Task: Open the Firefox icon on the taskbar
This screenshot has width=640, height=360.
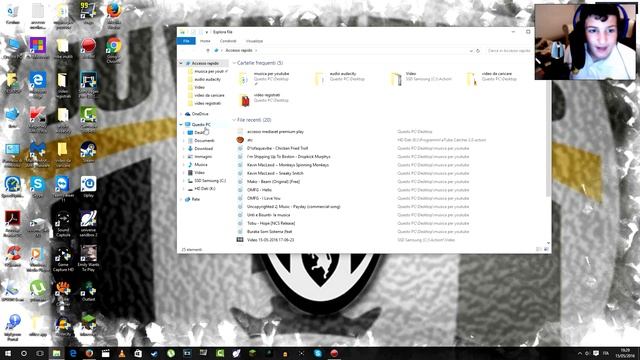Action: 89,353
